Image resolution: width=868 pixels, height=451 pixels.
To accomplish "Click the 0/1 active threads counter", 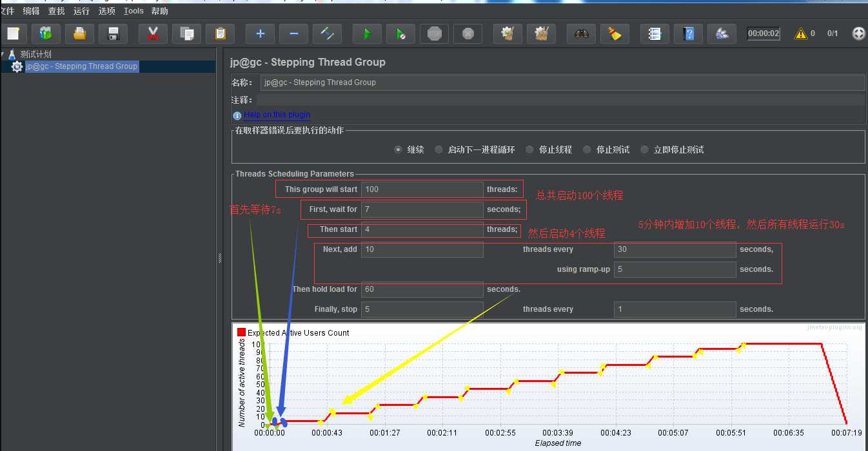I will (x=833, y=34).
